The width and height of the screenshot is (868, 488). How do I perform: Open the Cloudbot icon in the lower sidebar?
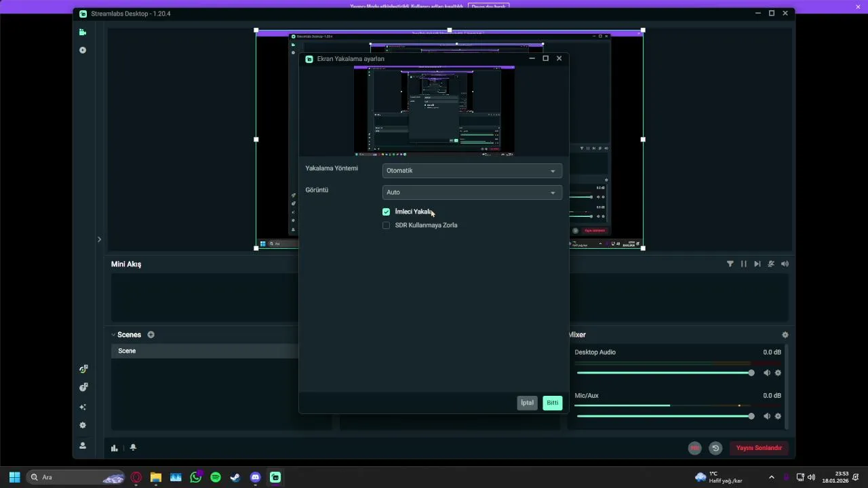[x=83, y=388]
